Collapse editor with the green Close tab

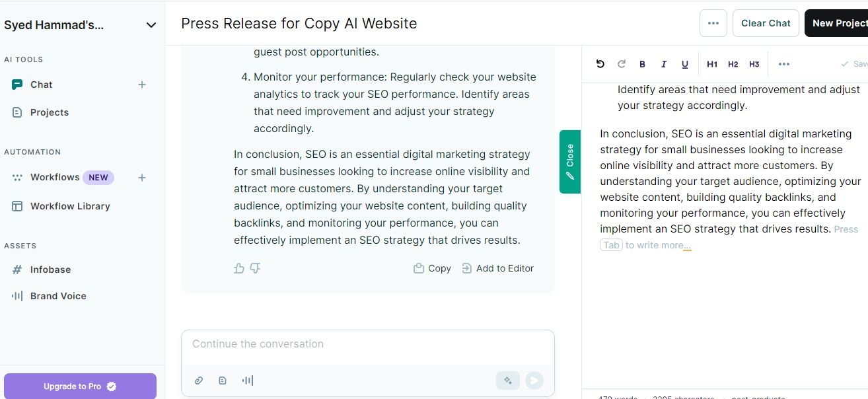tap(569, 162)
